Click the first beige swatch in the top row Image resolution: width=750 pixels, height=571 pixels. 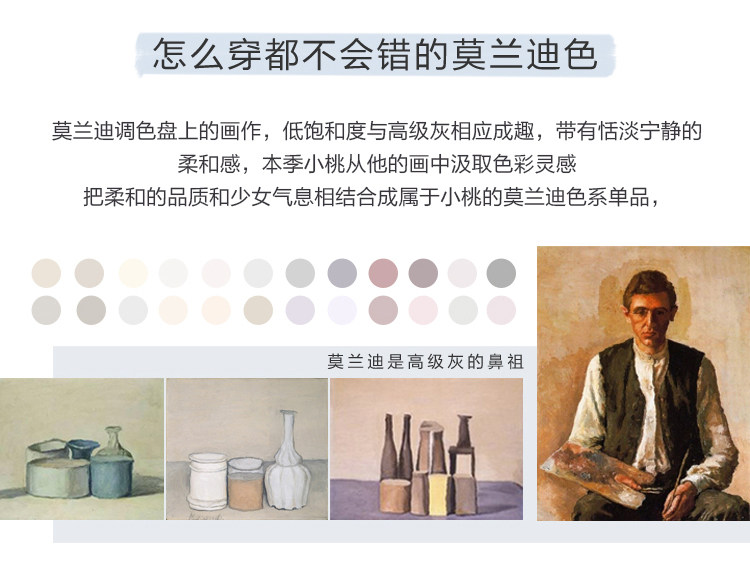pos(46,273)
